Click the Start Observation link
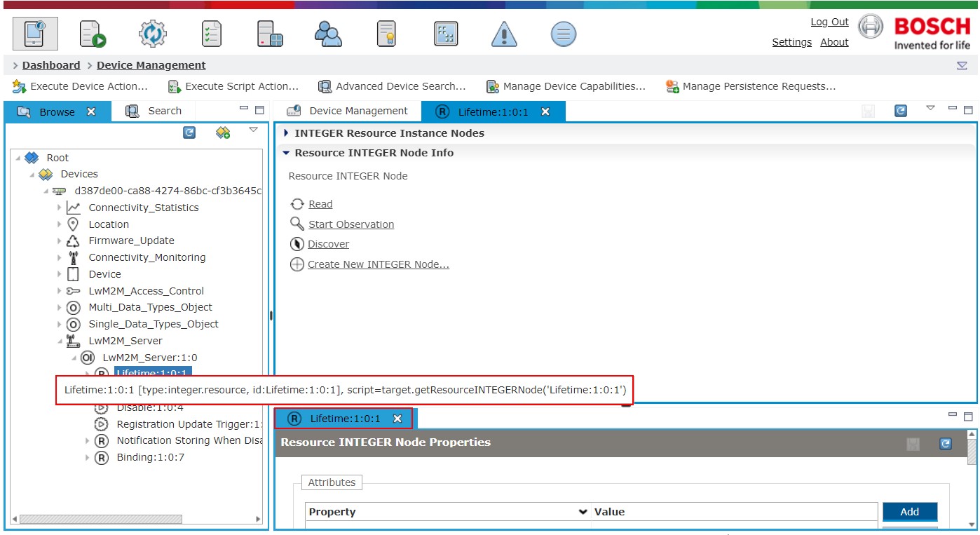This screenshot has width=980, height=535. 351,224
